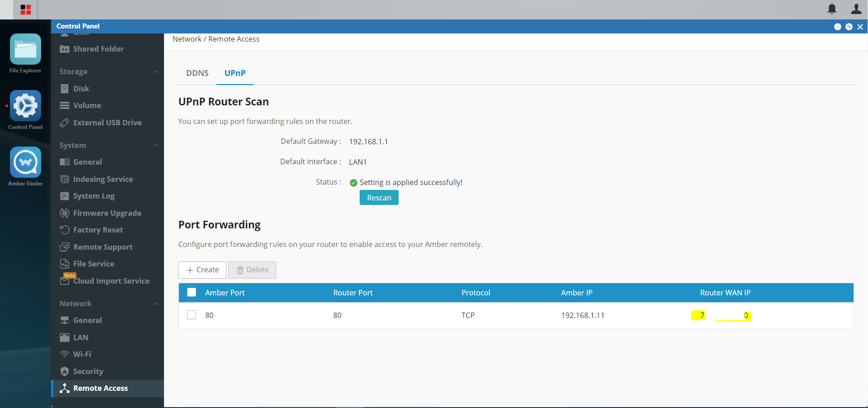The height and width of the screenshot is (408, 868).
Task: Launch the Amber Finder icon
Action: point(25,162)
